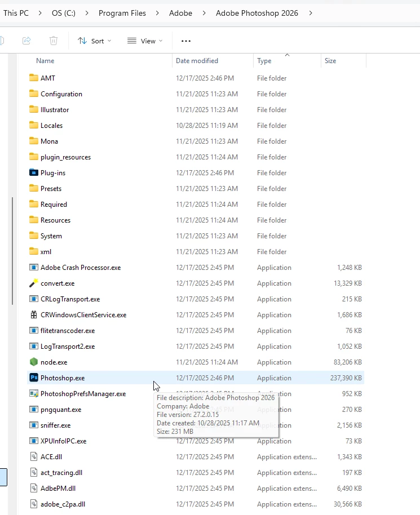Click the 13,329 KB size value
The width and height of the screenshot is (420, 515).
(348, 283)
